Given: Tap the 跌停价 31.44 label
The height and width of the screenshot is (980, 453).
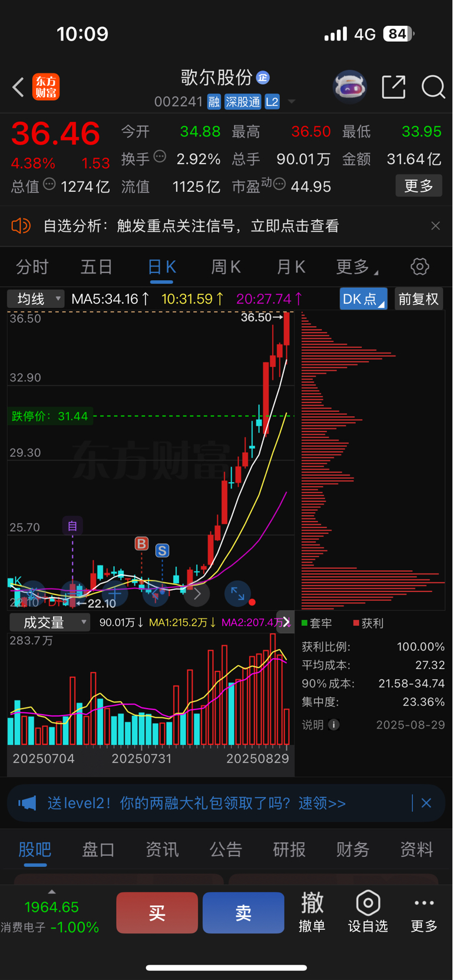Looking at the screenshot, I should 49,416.
